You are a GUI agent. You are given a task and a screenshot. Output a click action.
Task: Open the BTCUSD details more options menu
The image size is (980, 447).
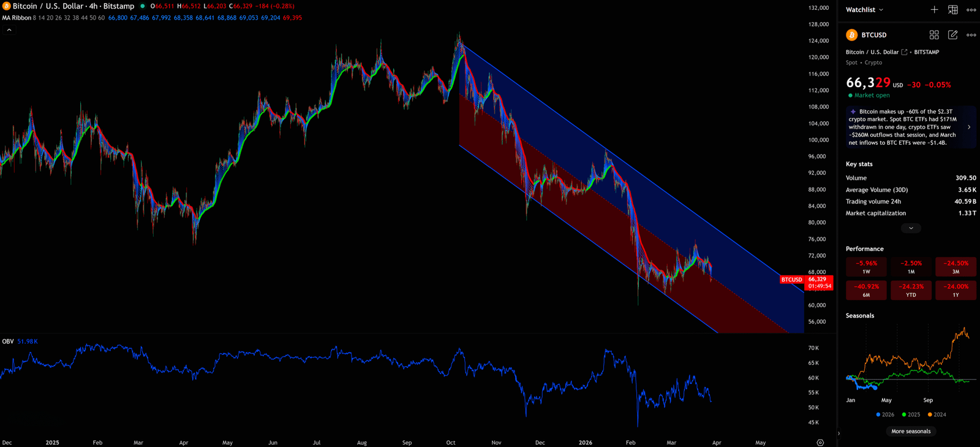pos(971,35)
